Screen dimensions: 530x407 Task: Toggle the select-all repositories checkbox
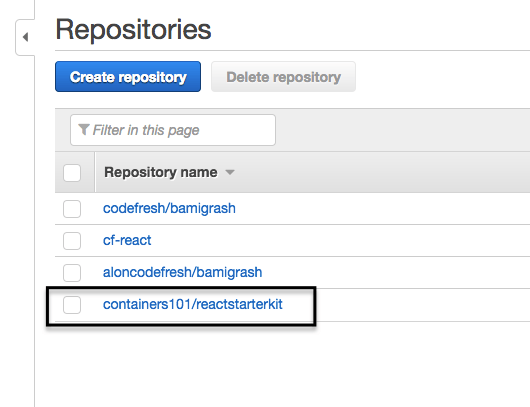72,173
